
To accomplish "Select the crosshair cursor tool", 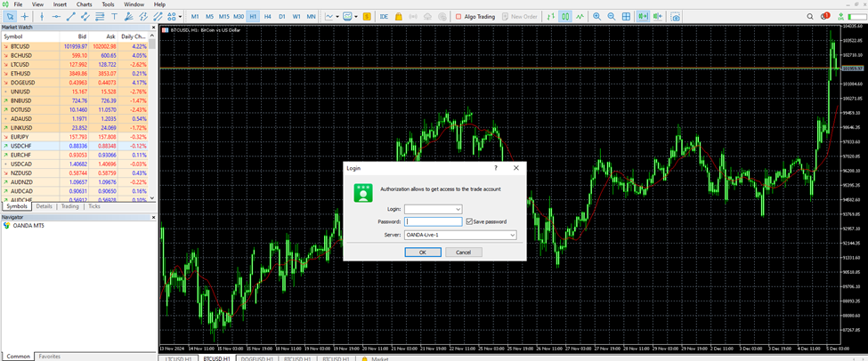I will coord(25,17).
